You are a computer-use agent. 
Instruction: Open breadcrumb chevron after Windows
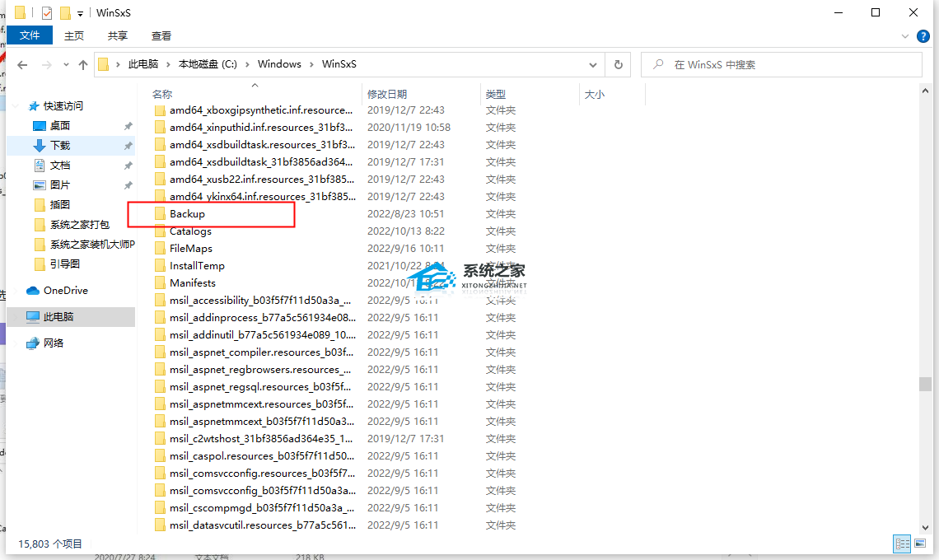click(x=311, y=65)
